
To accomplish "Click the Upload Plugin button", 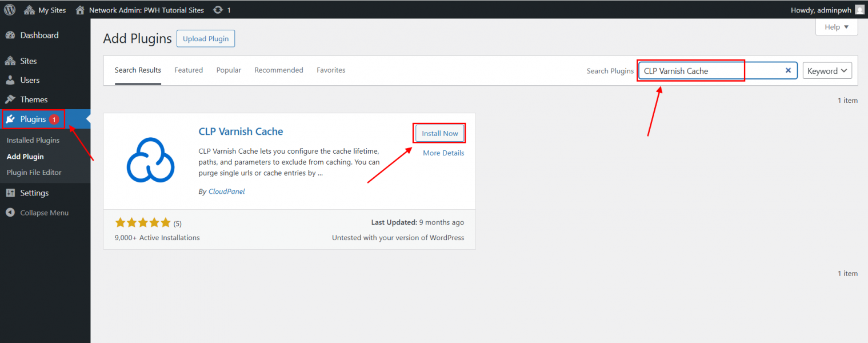I will 206,39.
